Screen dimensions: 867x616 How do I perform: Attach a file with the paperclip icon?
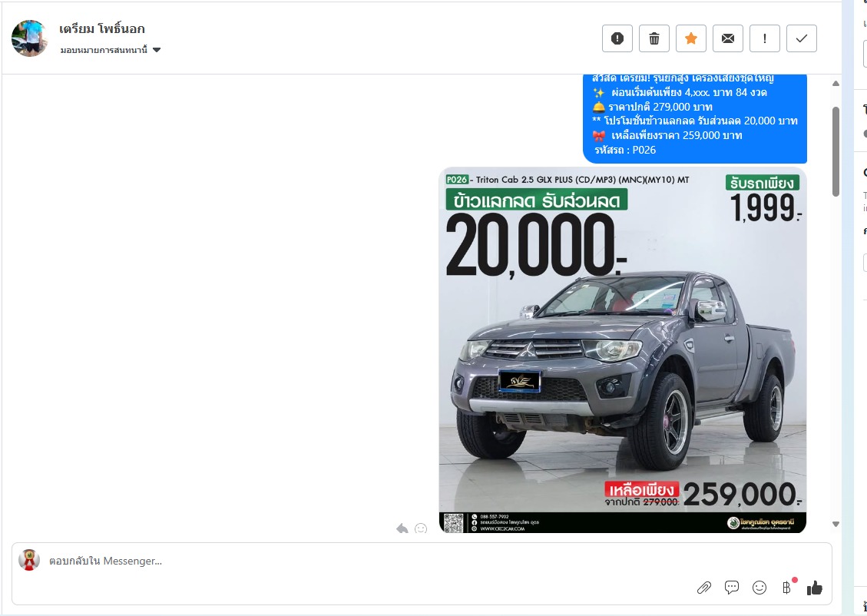coord(704,588)
